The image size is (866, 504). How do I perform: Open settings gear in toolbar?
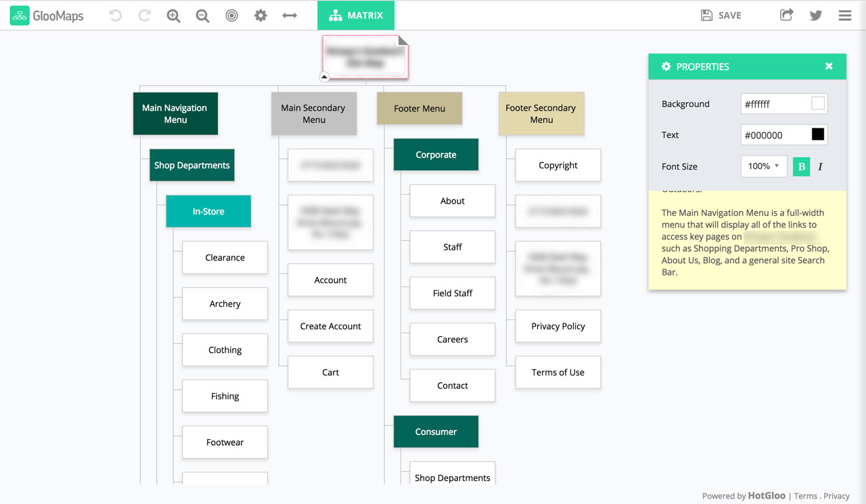(x=260, y=16)
